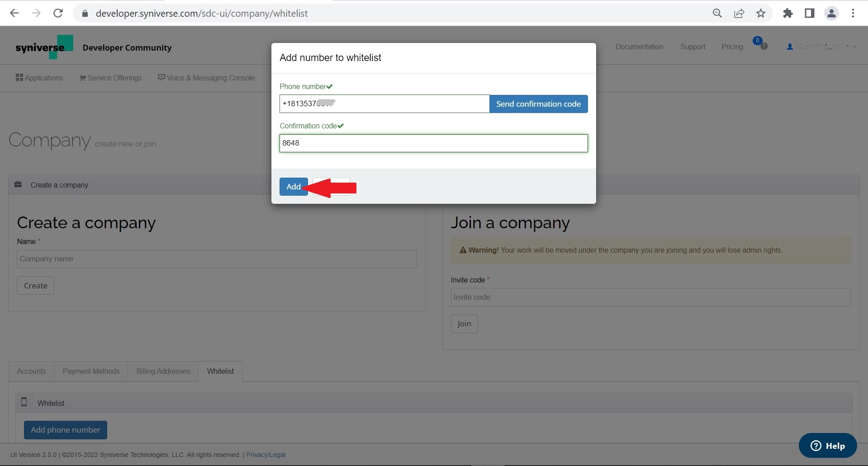This screenshot has width=868, height=466.
Task: Click the briefcase icon beside Create a company
Action: point(18,184)
